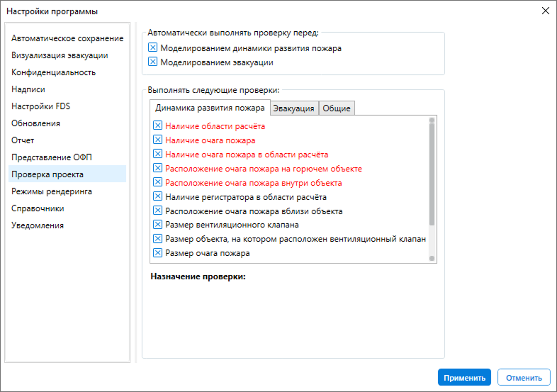This screenshot has width=557, height=392.
Task: Select 'Проверка проекта' section
Action: (67, 174)
